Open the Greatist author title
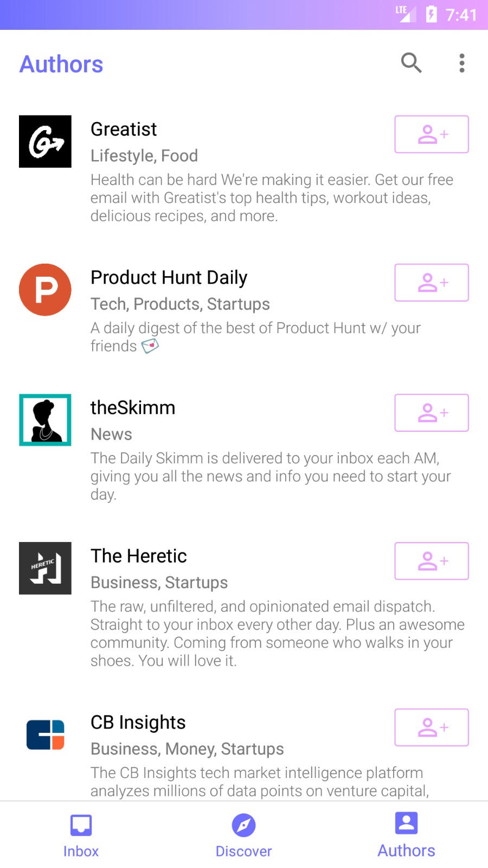The width and height of the screenshot is (488, 868). coord(124,129)
